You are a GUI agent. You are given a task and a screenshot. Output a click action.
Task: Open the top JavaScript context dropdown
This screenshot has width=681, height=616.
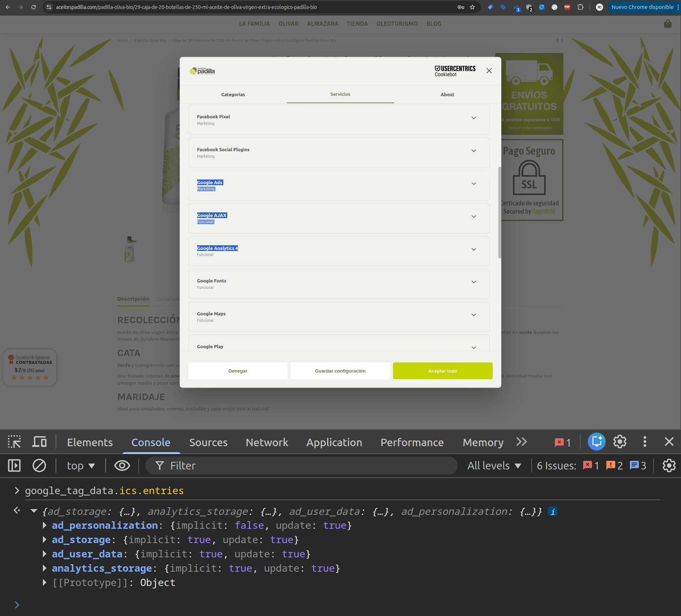(x=81, y=465)
